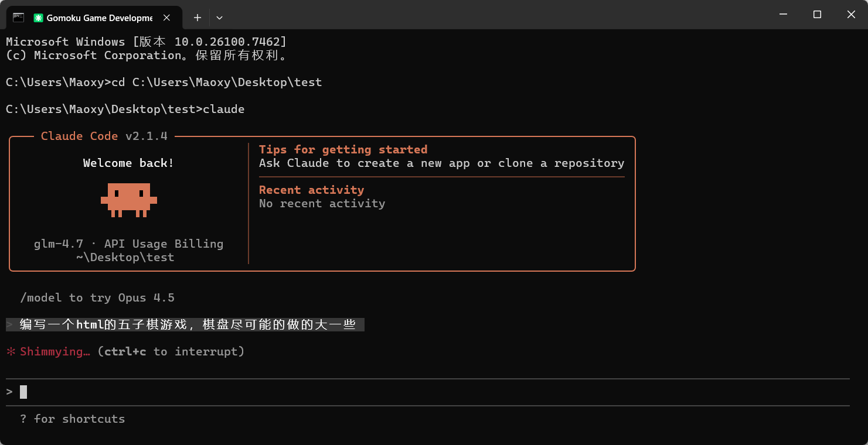
Task: Click the orange Claude pixel mascot
Action: click(129, 200)
